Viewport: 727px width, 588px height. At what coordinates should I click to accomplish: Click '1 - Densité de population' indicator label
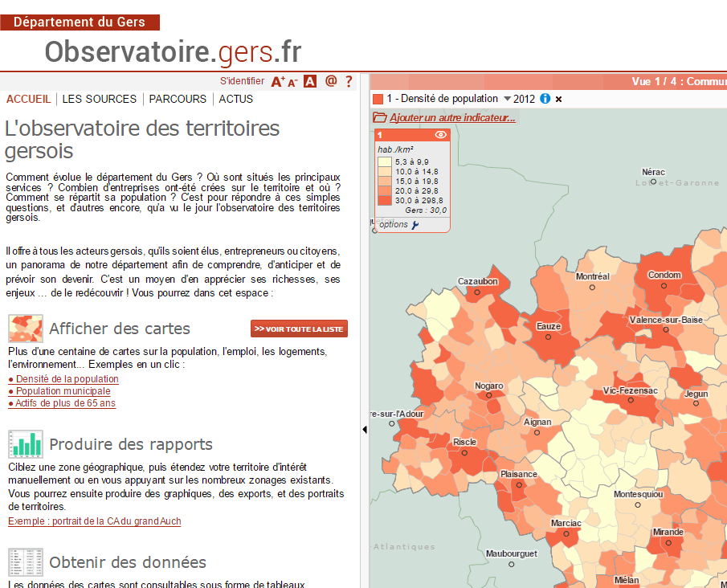click(443, 98)
